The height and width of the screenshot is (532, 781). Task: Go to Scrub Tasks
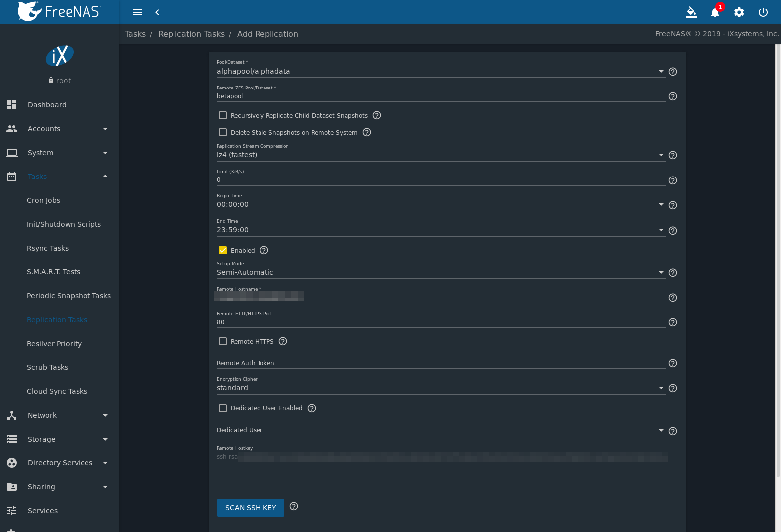point(60,367)
